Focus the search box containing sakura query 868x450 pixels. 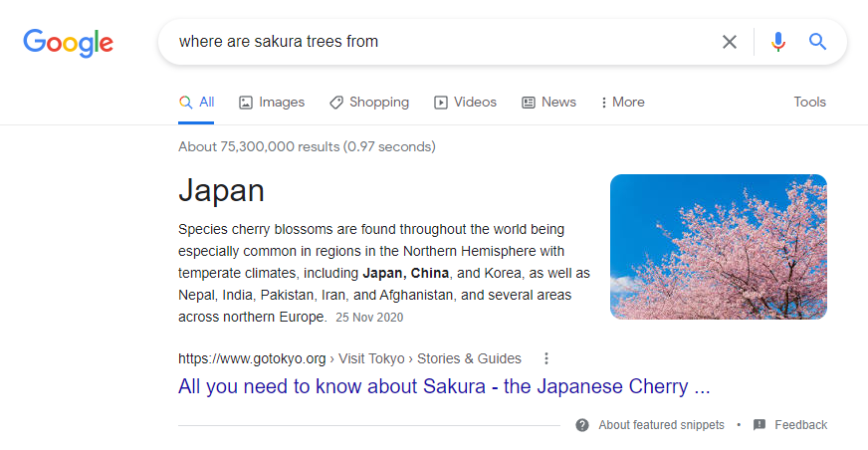click(438, 42)
